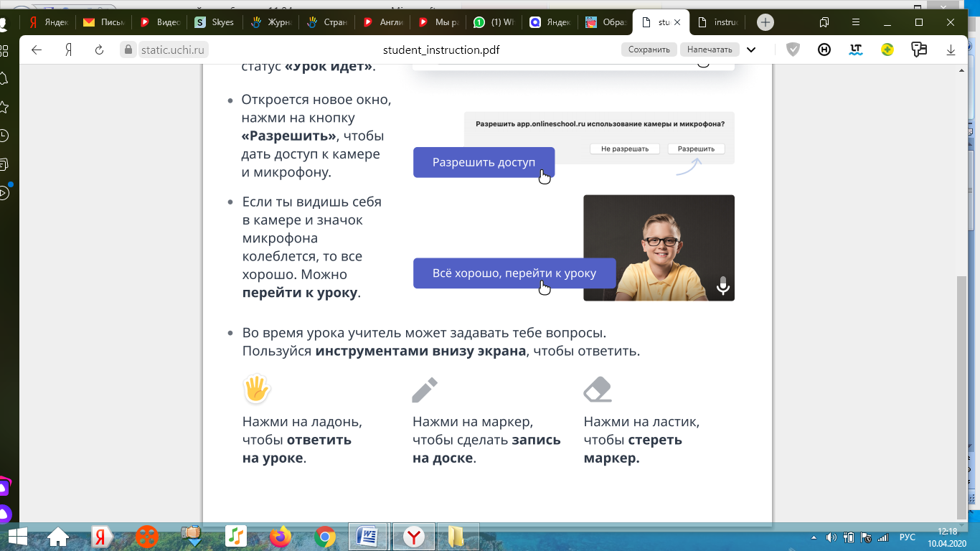Image resolution: width=980 pixels, height=551 pixels.
Task: Open the Protect shield icon
Action: 793,50
